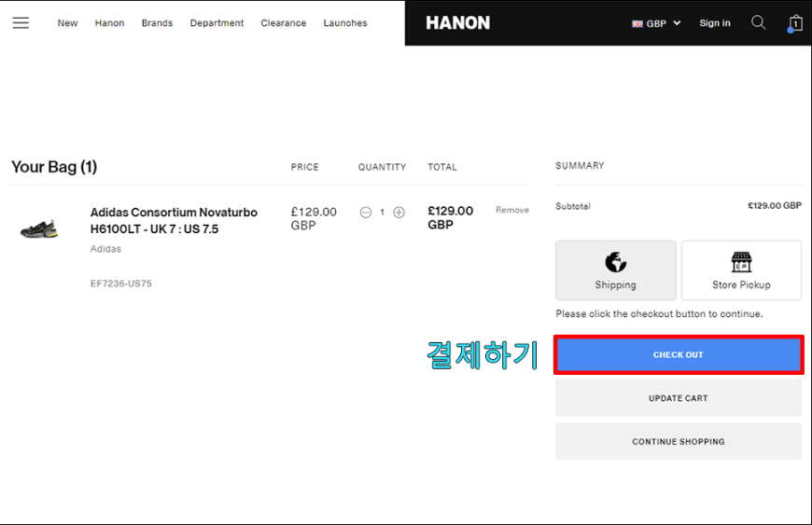This screenshot has height=525, width=812.
Task: Open the Launches menu item
Action: point(345,22)
